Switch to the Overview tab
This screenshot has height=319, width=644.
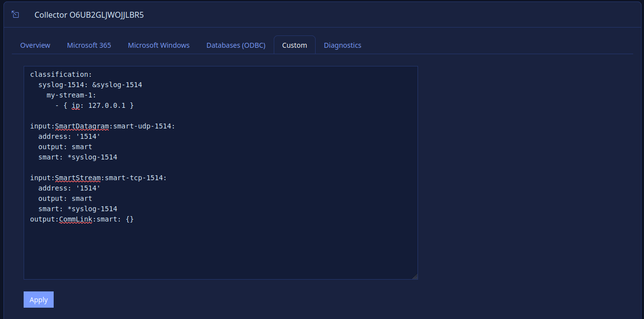click(35, 45)
